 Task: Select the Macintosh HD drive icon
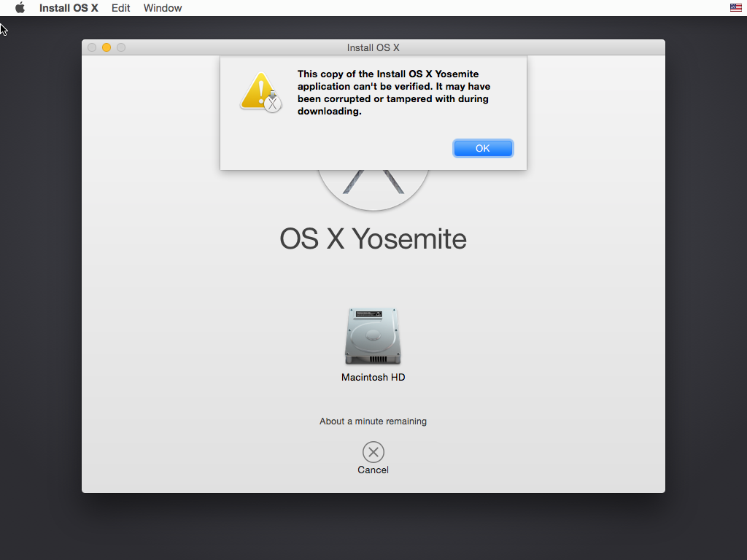(x=373, y=336)
